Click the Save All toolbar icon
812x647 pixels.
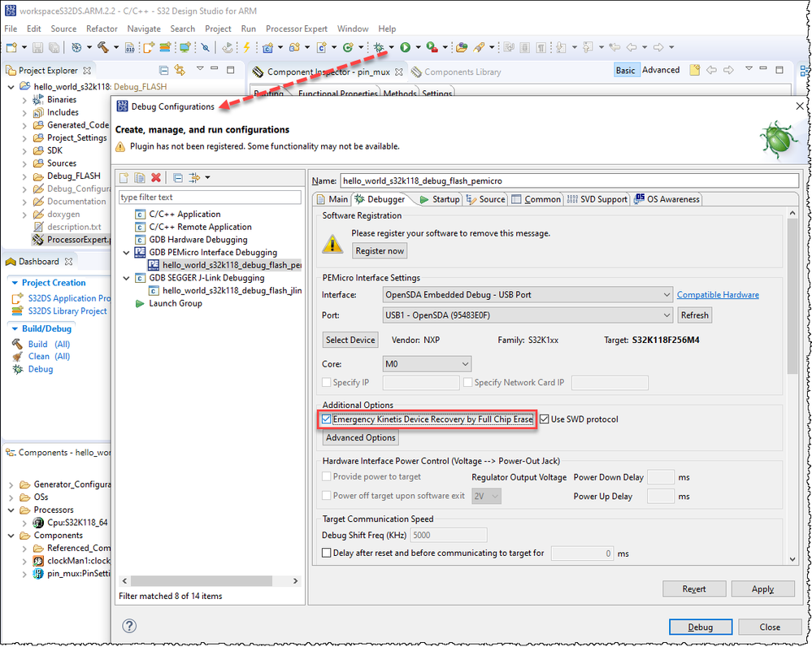click(x=54, y=48)
